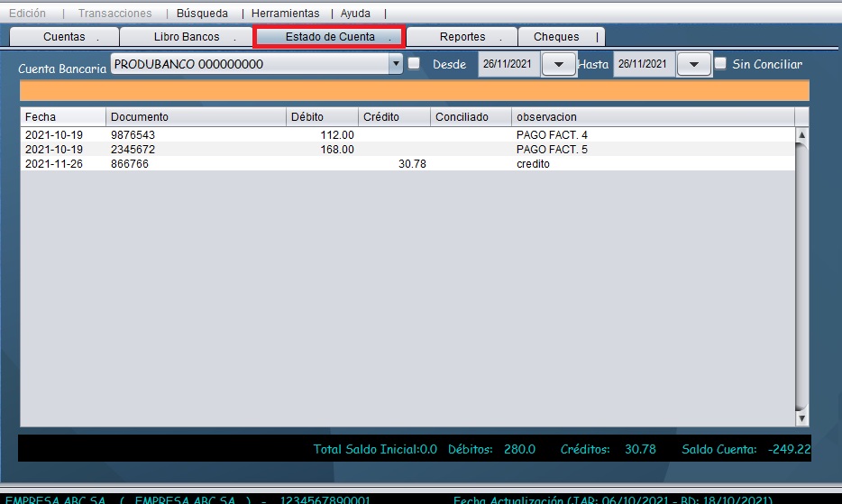Toggle the checkbox before Desde

414,64
